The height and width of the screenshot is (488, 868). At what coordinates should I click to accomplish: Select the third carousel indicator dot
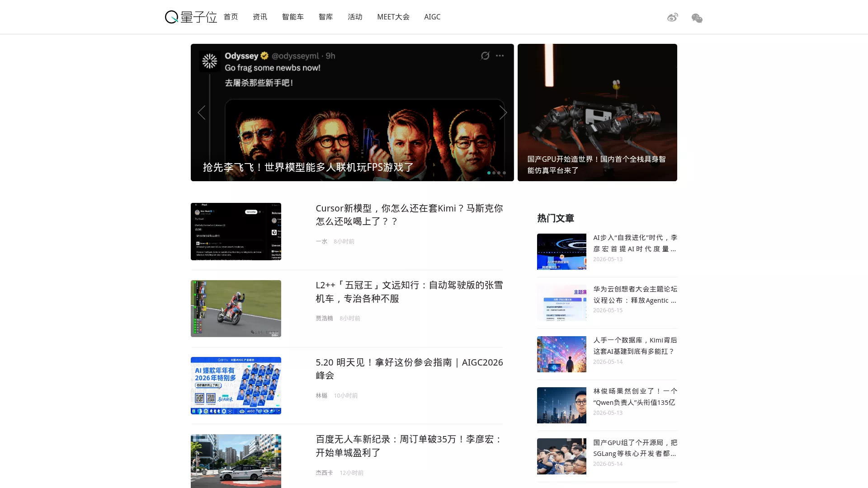[499, 173]
